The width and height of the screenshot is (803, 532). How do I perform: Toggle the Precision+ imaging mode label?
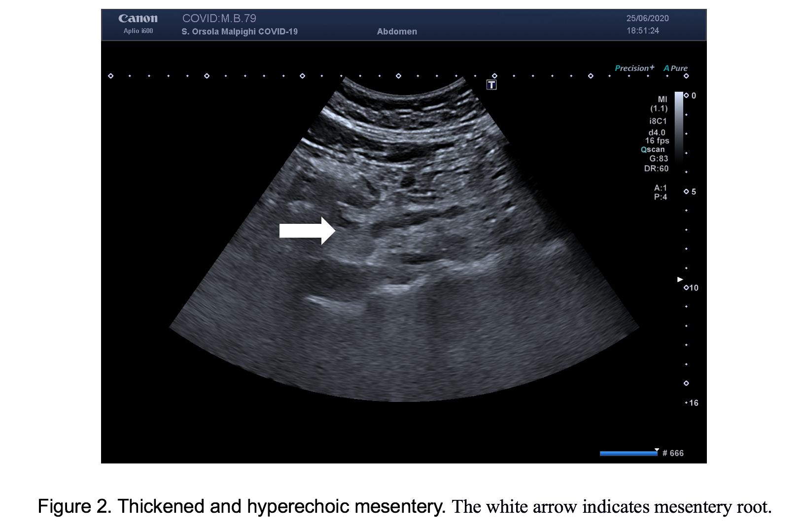pos(634,68)
